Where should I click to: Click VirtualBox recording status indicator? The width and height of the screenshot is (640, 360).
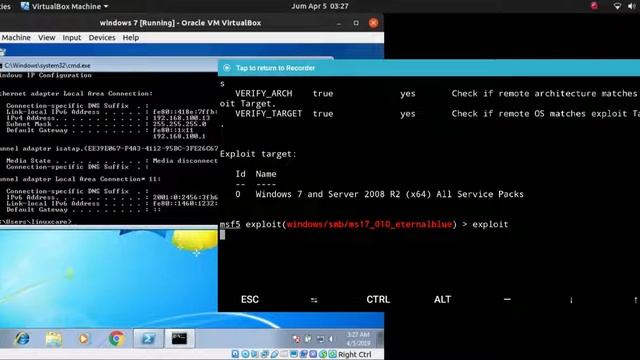304,354
